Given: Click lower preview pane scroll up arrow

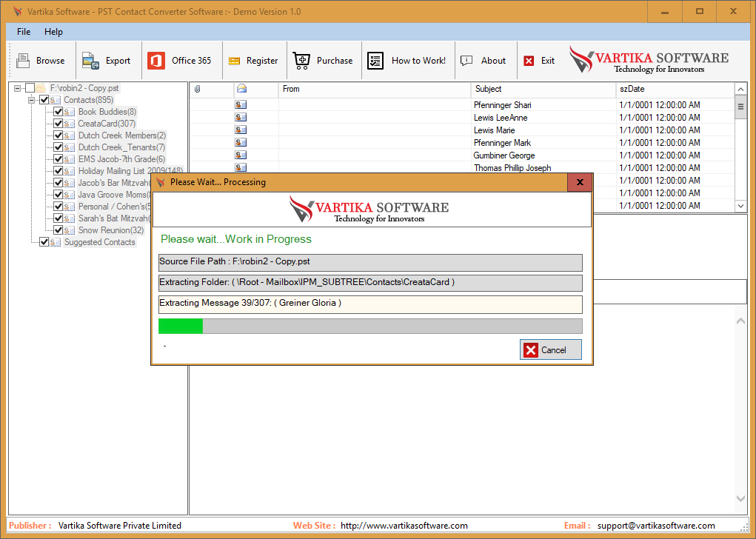Looking at the screenshot, I should coord(740,321).
